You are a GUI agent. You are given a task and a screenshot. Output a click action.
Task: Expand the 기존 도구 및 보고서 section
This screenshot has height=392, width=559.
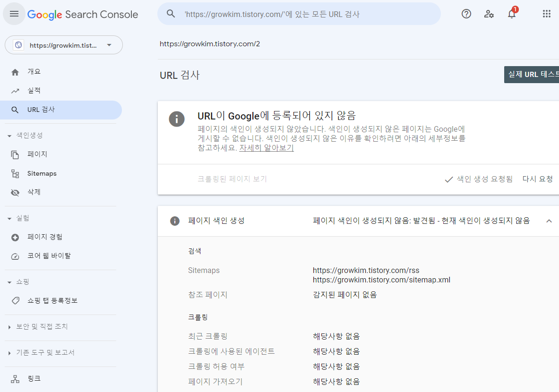(x=9, y=353)
